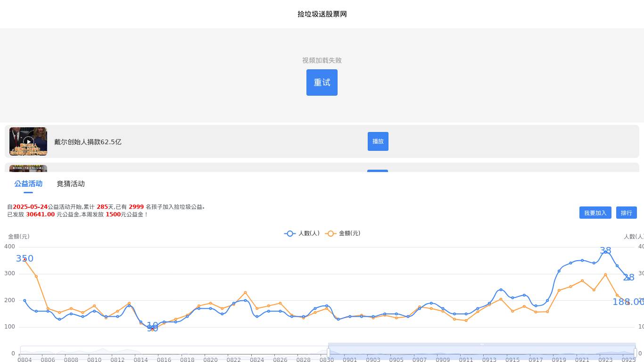Image resolution: width=644 pixels, height=362 pixels.
Task: Click the left handle of the chart zoom slider
Action: tap(328, 352)
